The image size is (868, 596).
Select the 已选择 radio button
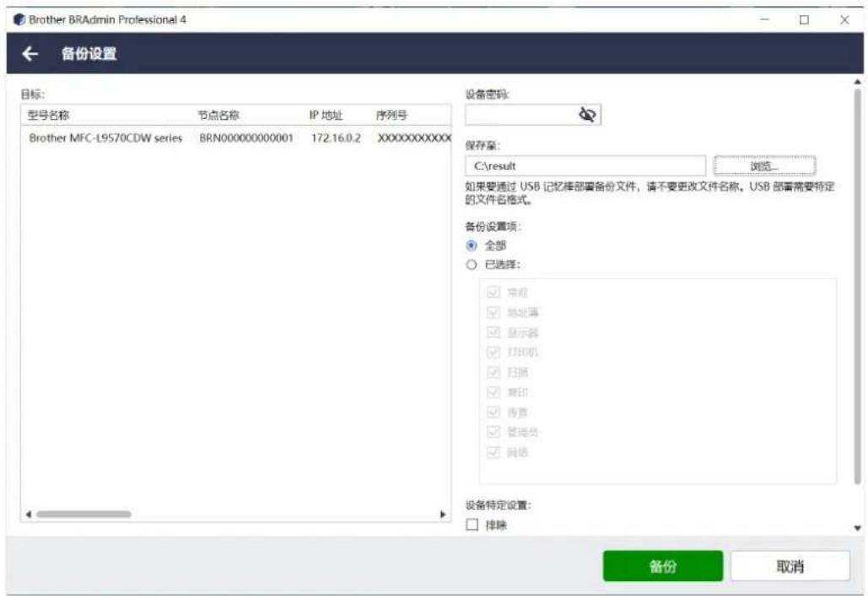click(471, 265)
